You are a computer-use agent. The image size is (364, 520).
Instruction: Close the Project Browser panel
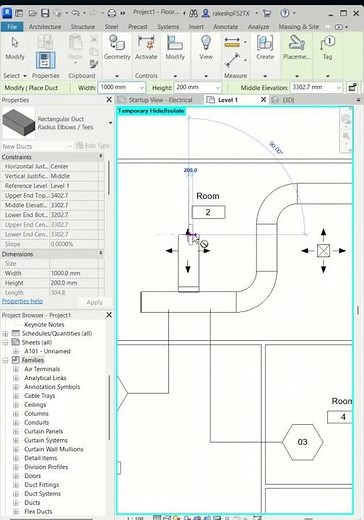tap(109, 315)
